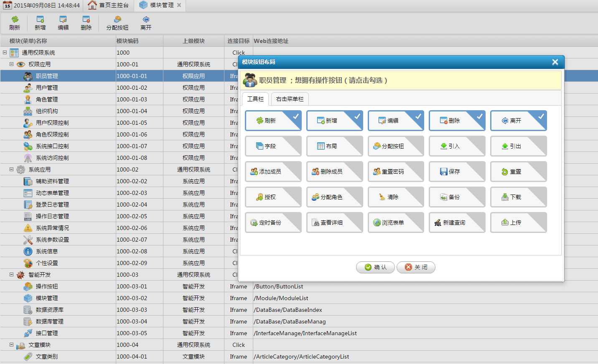Uncheck the 编辑 button tile

pyautogui.click(x=396, y=121)
